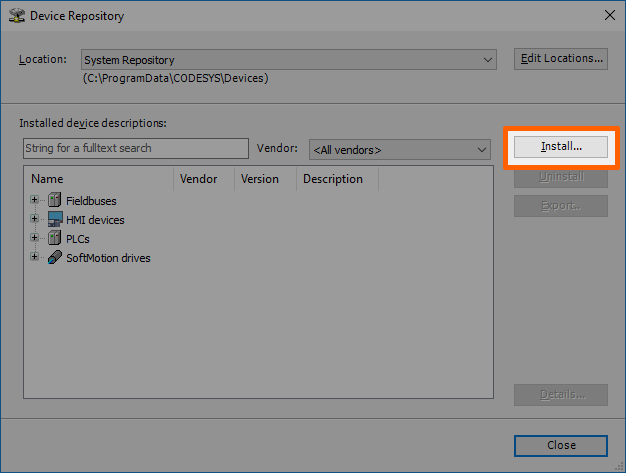Sort by the Vendor column header

coord(203,179)
